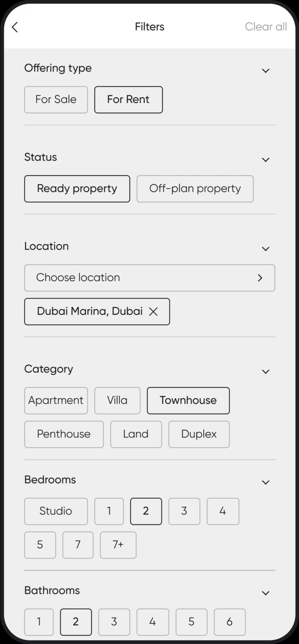The width and height of the screenshot is (299, 644).
Task: Remove the Dubai Marina location chip
Action: coord(153,312)
